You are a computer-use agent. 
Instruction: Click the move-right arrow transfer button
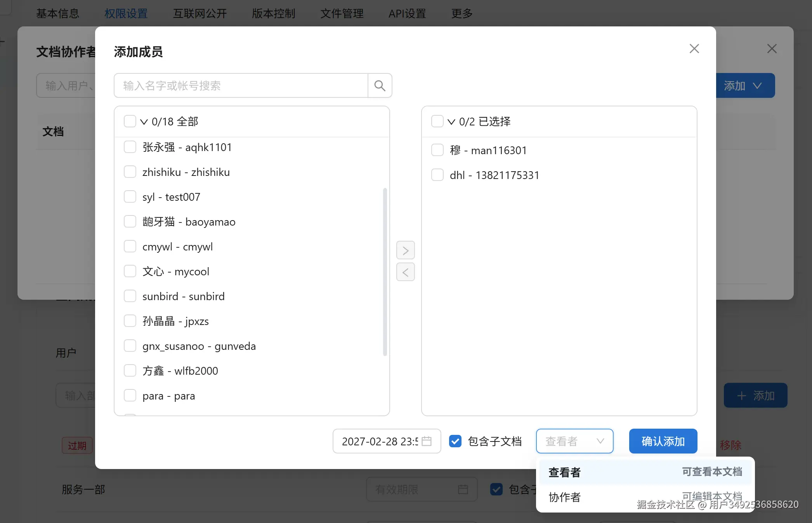[x=405, y=250]
